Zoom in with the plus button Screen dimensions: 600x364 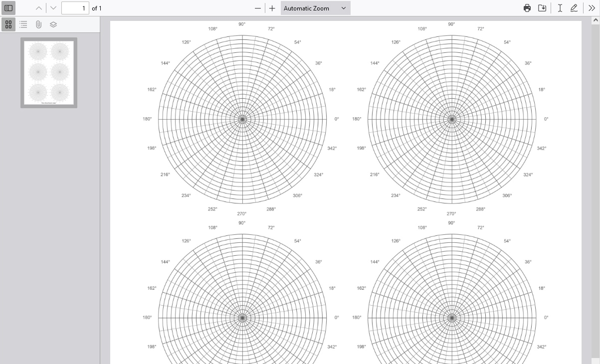click(x=272, y=8)
